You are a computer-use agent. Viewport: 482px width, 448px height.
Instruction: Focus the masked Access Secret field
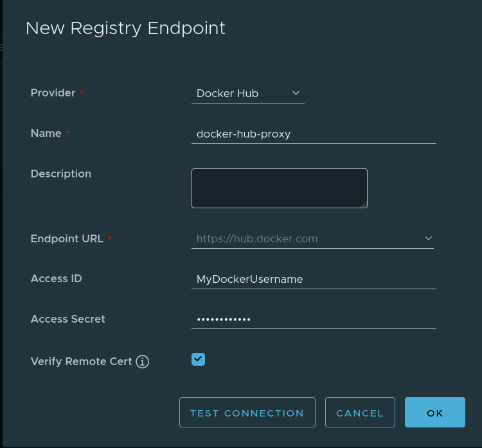314,319
